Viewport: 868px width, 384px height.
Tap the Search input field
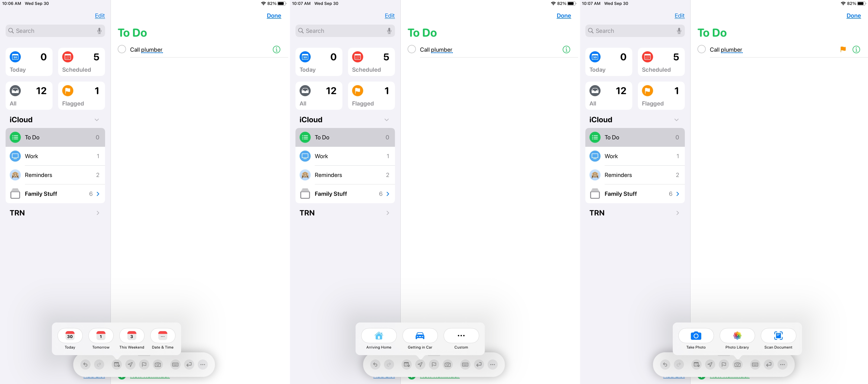[55, 30]
